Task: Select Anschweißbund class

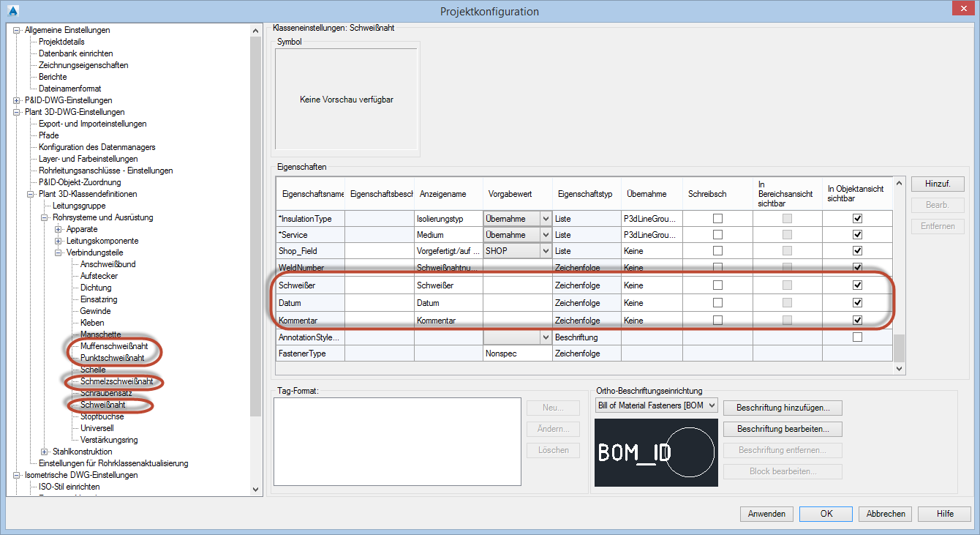Action: coord(108,264)
